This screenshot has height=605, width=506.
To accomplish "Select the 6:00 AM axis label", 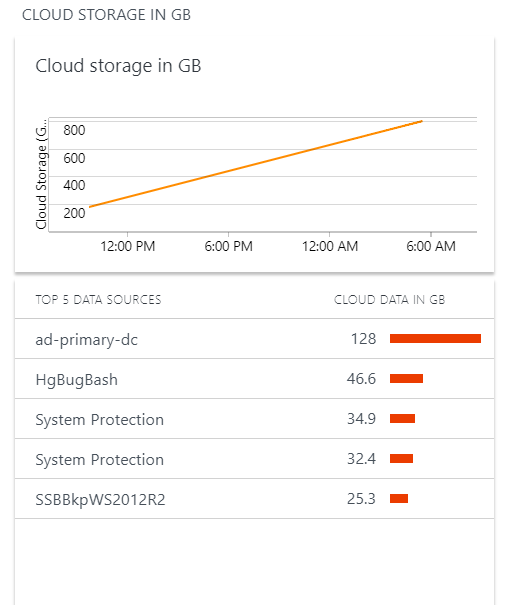I will pos(431,246).
